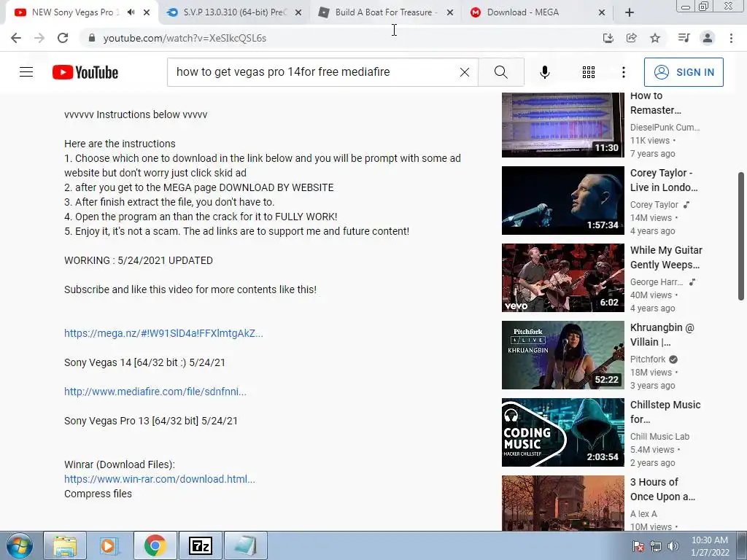Go to YouTube home via logo
Viewport: 747px width, 560px height.
[85, 72]
